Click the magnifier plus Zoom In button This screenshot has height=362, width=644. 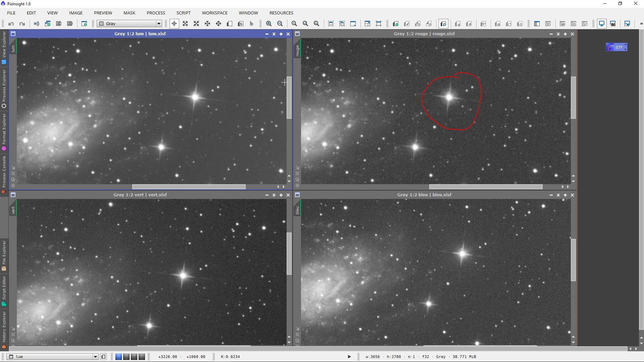pos(269,24)
